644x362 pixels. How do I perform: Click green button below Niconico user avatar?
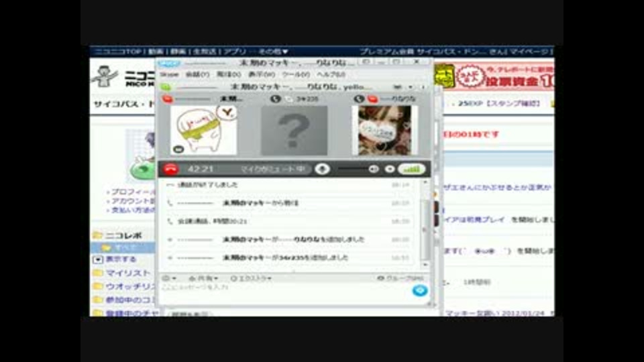[x=142, y=170]
